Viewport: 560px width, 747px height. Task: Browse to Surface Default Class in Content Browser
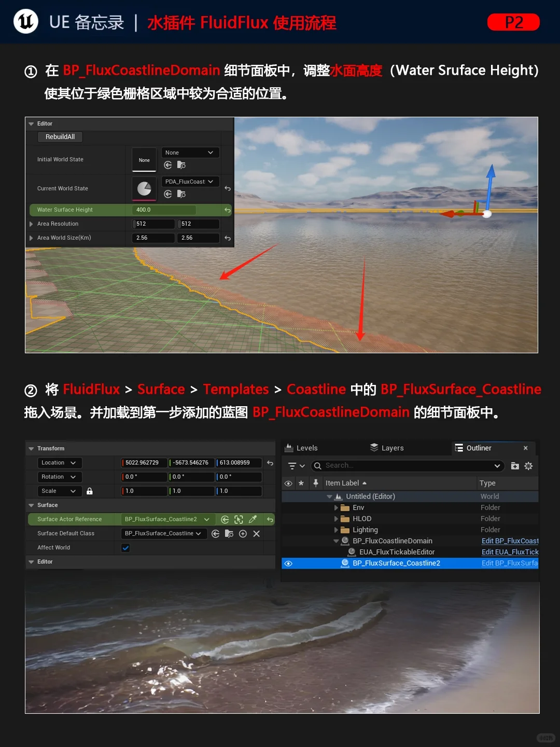pos(229,534)
